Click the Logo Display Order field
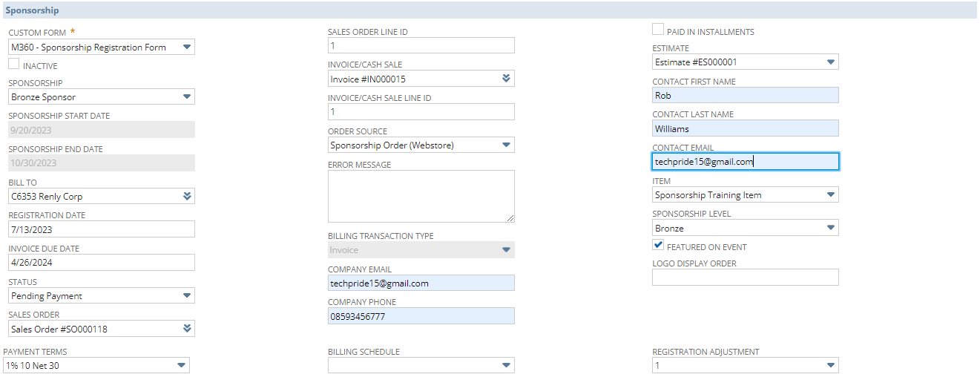Image resolution: width=980 pixels, height=377 pixels. coord(745,278)
